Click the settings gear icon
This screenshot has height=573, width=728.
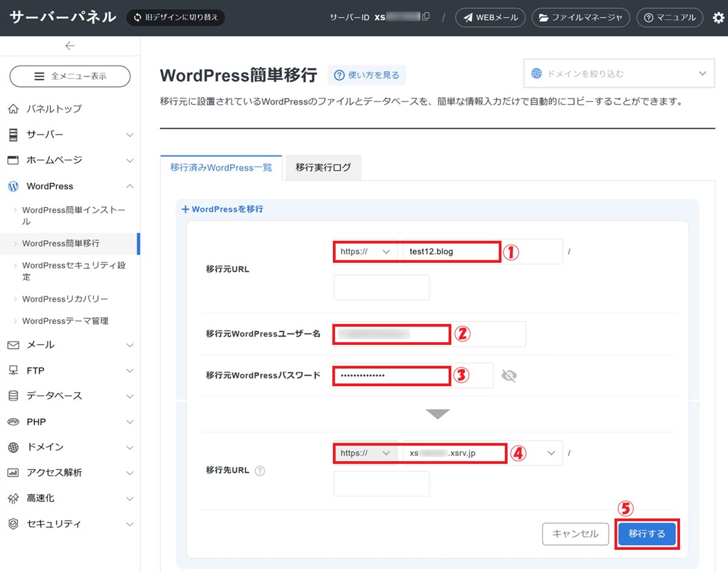click(x=718, y=18)
